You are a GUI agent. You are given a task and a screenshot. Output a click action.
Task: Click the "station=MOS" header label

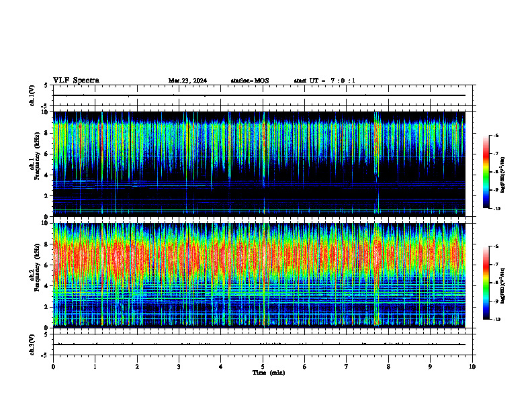(x=250, y=81)
